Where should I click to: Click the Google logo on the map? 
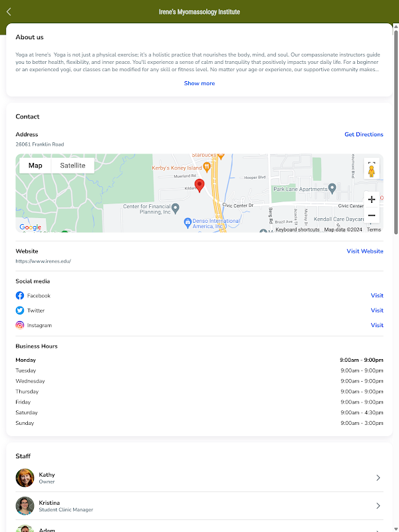click(30, 227)
